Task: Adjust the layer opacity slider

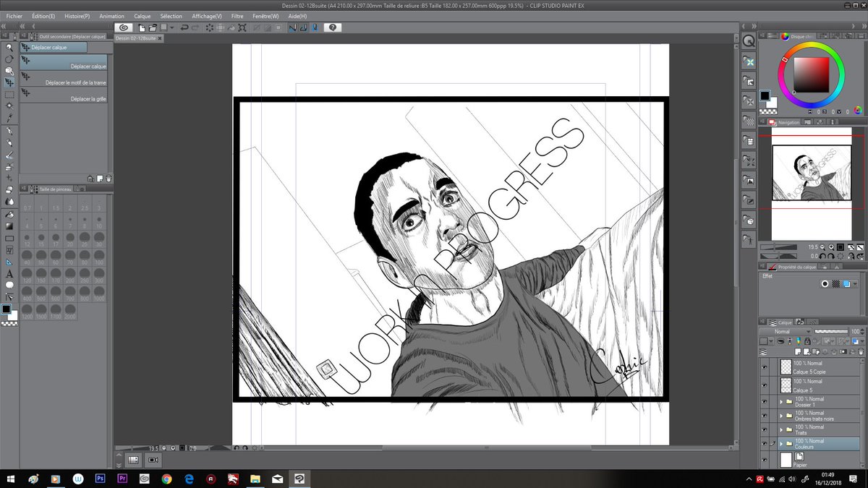Action: tap(830, 332)
